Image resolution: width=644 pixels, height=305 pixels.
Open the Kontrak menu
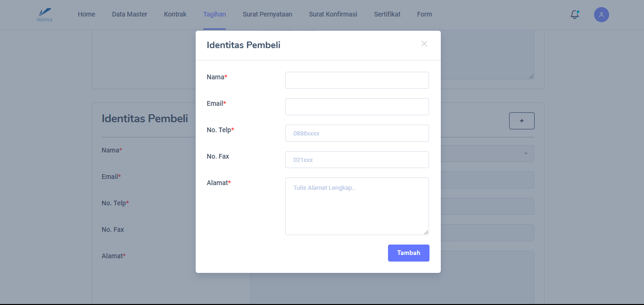point(175,15)
